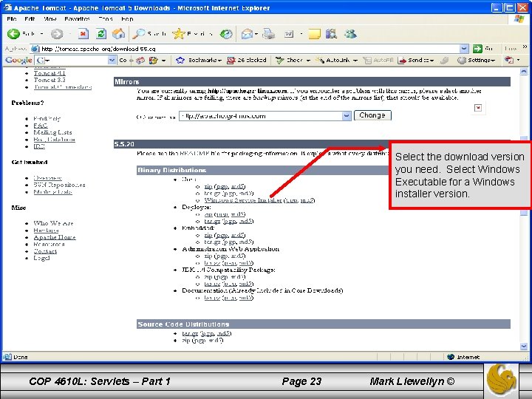Click the page icon in the address bar

(x=35, y=49)
